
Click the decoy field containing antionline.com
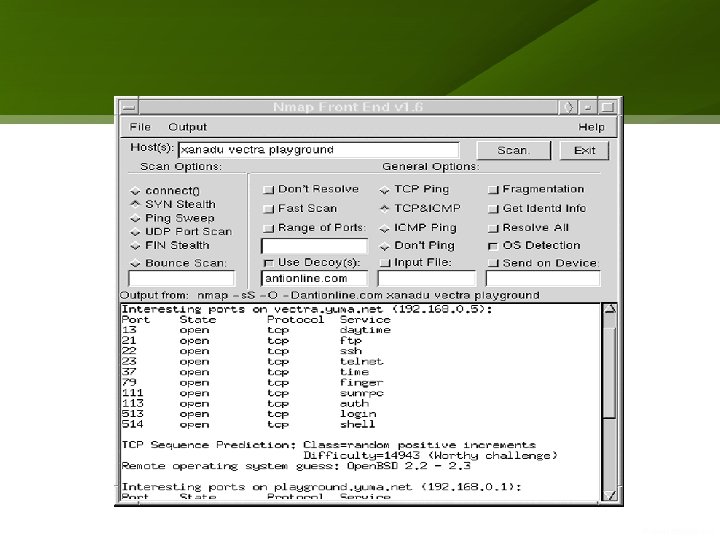(x=315, y=278)
